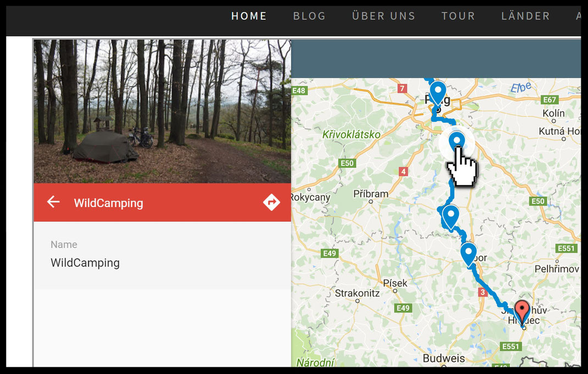The image size is (588, 374).
Task: Open the HOME menu item
Action: [x=249, y=16]
